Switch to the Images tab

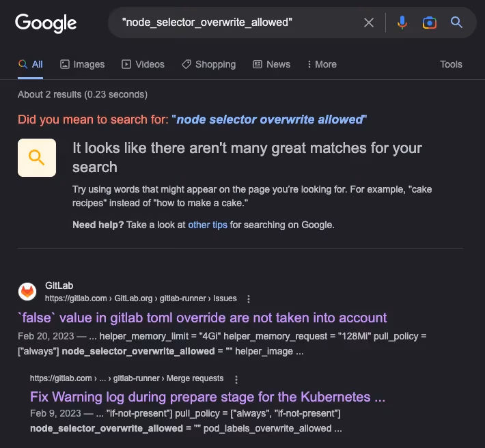(x=82, y=64)
